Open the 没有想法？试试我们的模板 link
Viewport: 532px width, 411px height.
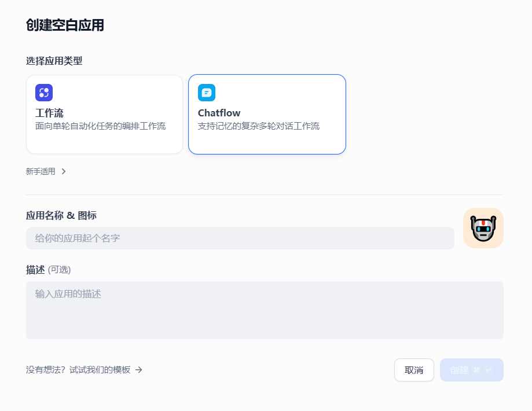78,370
